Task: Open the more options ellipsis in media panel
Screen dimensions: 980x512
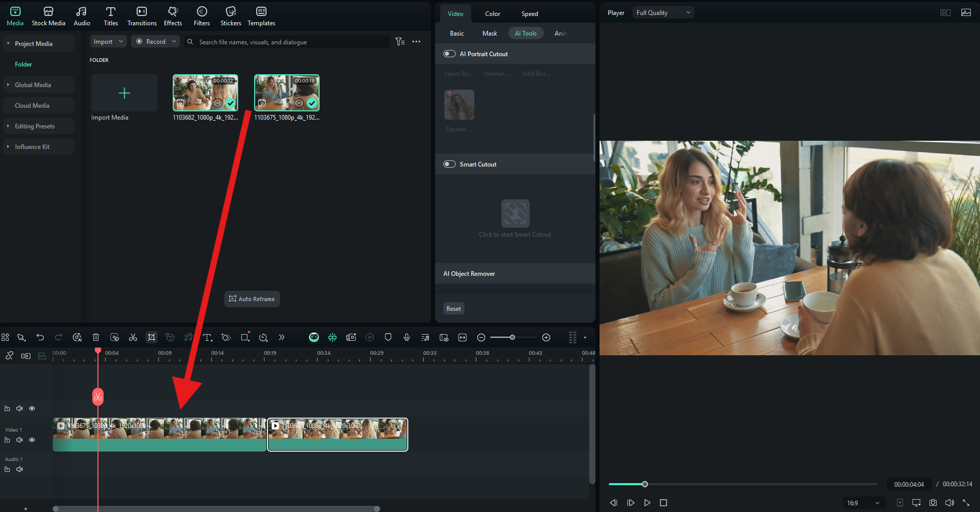Action: (x=417, y=42)
